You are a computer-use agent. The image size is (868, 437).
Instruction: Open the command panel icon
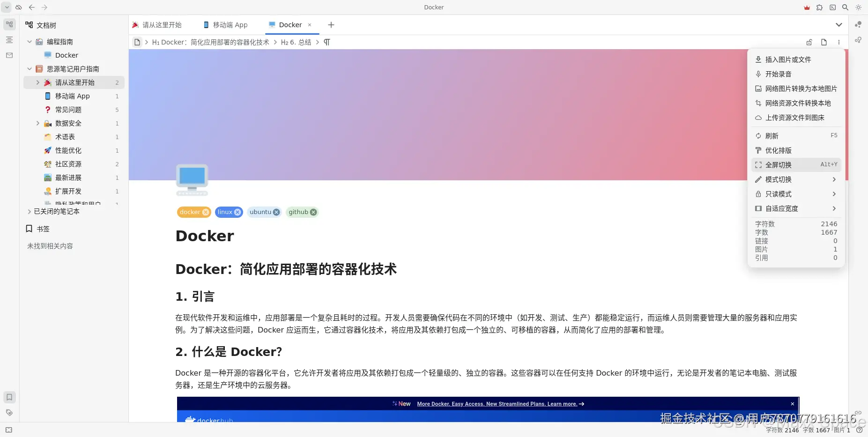(x=832, y=7)
